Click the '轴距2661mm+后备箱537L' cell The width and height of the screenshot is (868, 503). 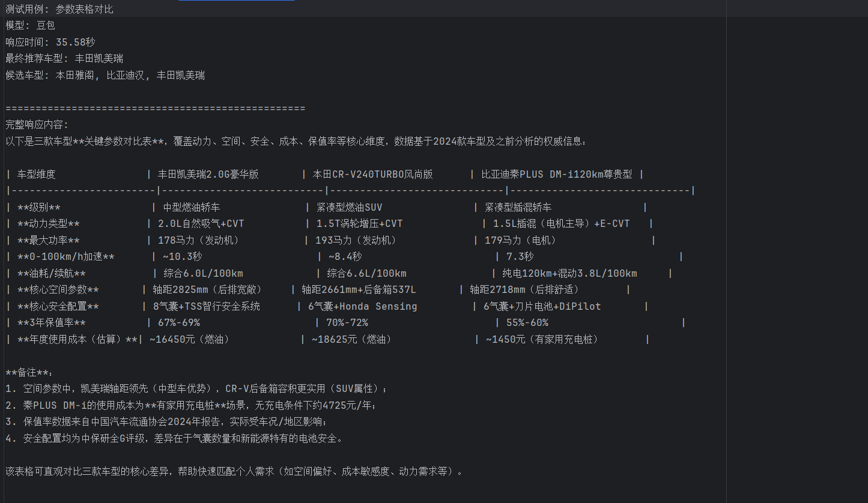[x=359, y=289]
